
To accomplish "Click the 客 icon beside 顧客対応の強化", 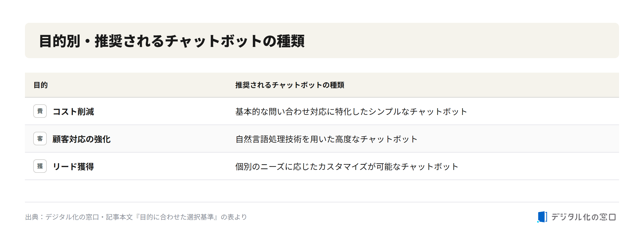I will click(x=40, y=139).
